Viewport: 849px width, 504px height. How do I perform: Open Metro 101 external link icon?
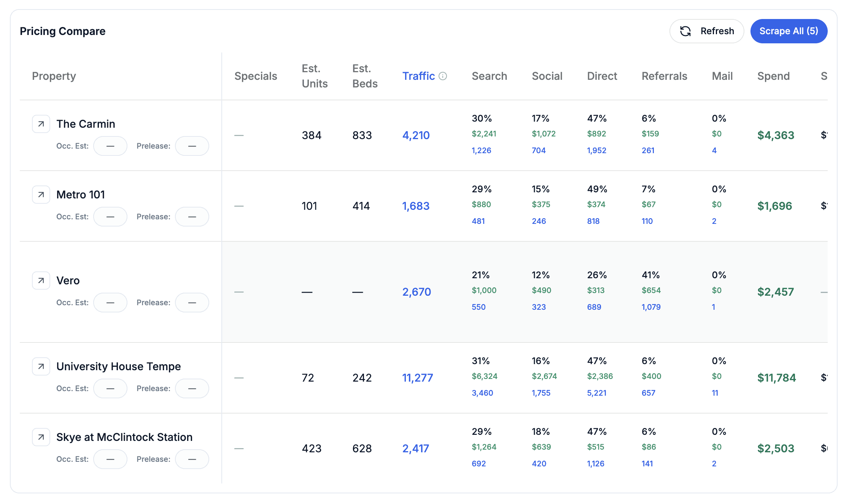[x=41, y=195]
